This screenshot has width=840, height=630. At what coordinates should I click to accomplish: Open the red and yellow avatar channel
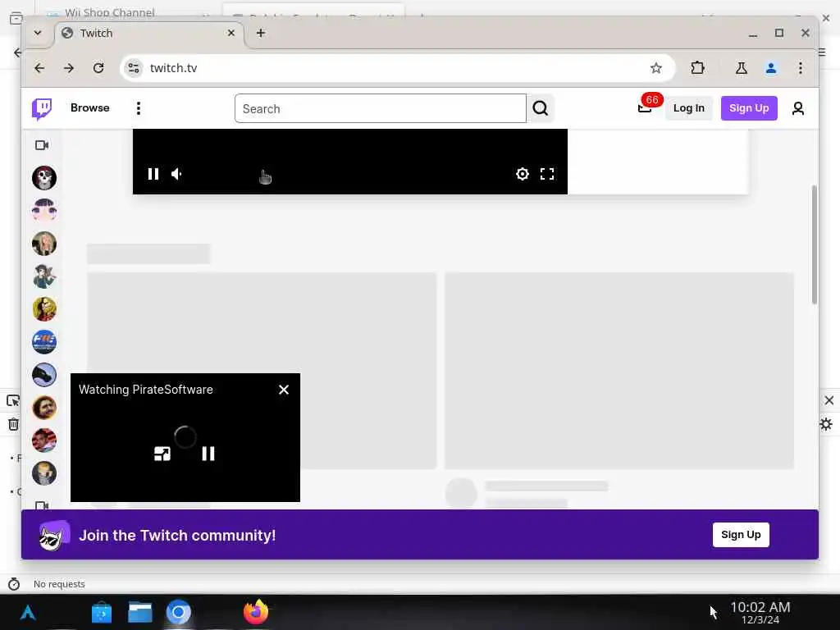(44, 309)
